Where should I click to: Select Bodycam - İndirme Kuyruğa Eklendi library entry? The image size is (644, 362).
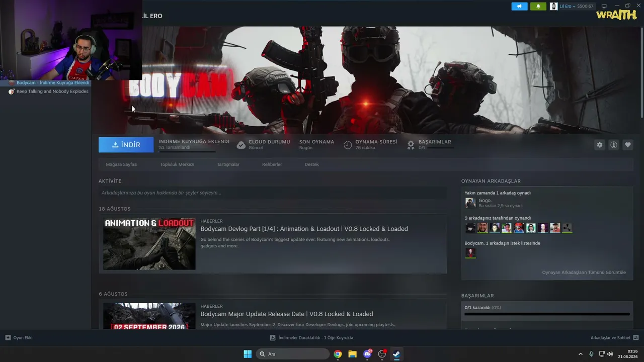click(x=53, y=83)
